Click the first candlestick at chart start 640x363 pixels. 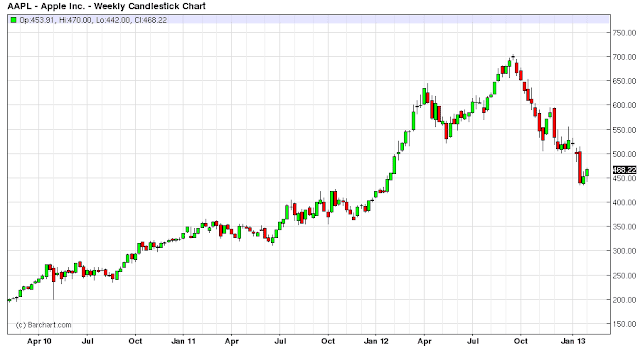coord(9,301)
